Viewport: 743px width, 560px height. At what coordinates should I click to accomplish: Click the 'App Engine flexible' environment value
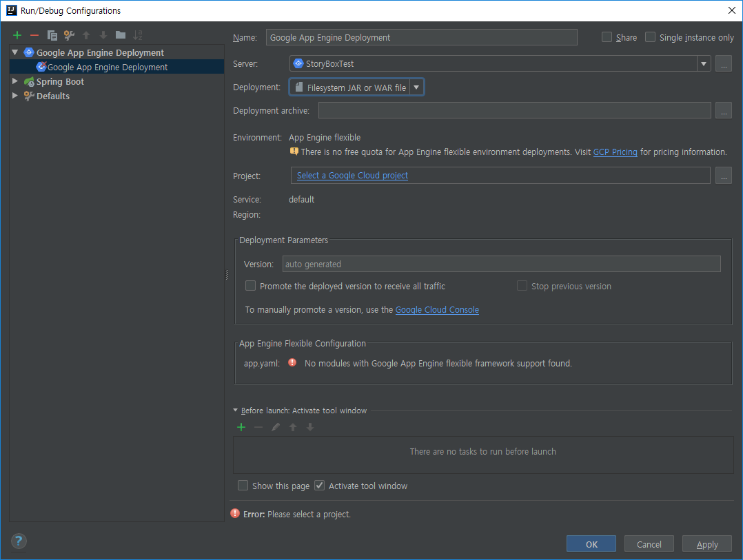point(325,137)
